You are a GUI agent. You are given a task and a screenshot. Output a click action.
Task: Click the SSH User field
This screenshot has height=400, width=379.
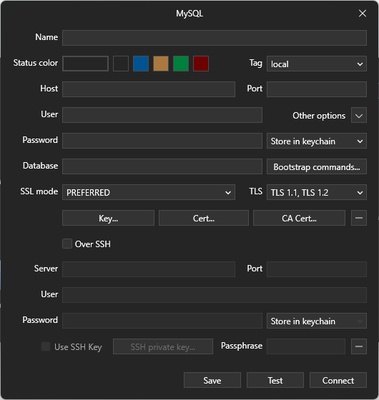click(214, 295)
